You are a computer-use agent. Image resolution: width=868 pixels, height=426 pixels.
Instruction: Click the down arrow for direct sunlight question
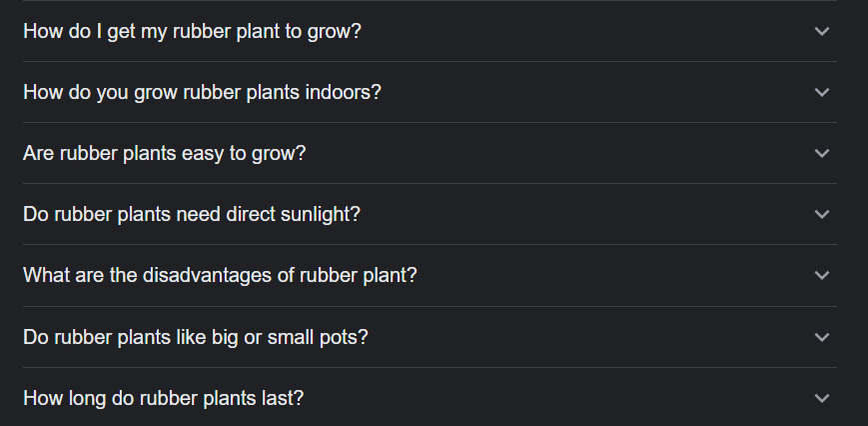[x=822, y=214]
